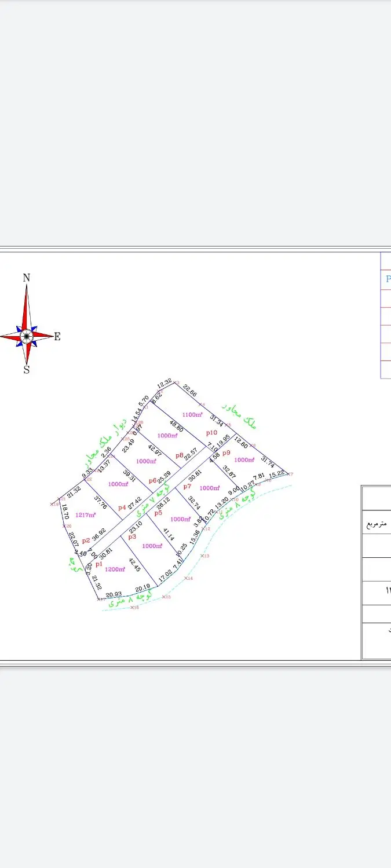391x868 pixels.
Task: Click the 42.45 dimension value
Action: [x=134, y=565]
